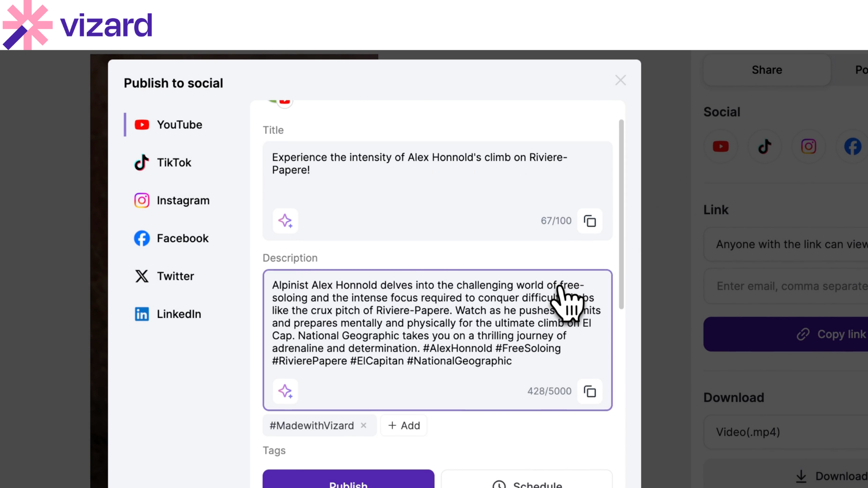
Task: Click close button on Publish to social dialog
Action: pos(621,80)
